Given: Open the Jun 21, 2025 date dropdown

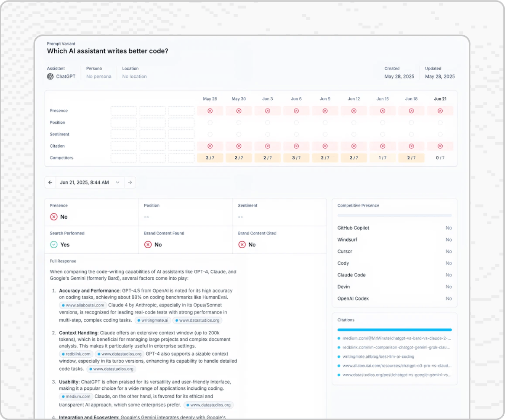Looking at the screenshot, I should (x=90, y=182).
